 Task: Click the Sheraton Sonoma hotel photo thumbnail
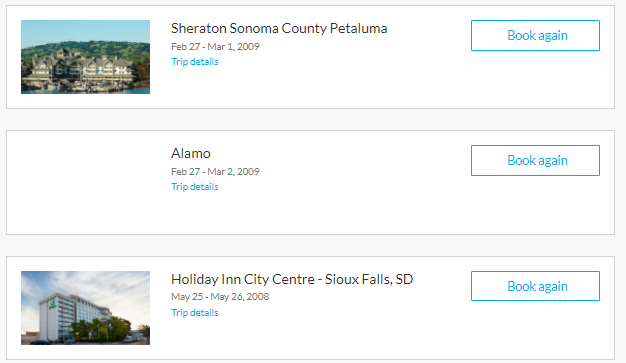[x=85, y=57]
